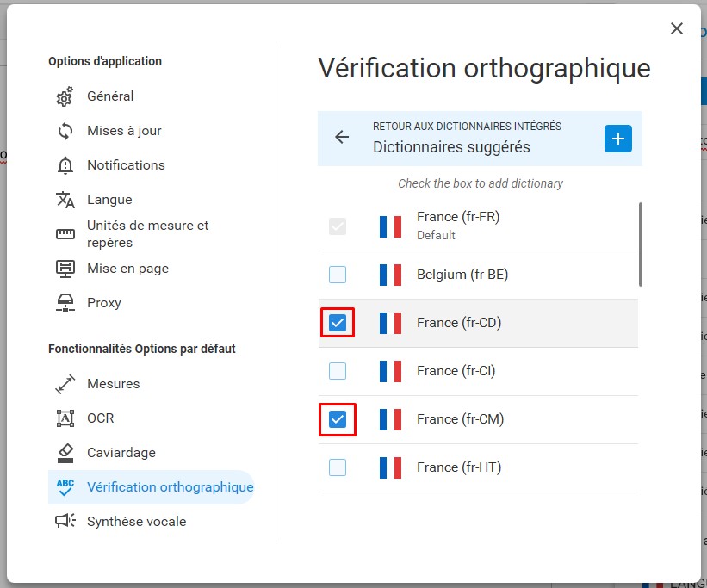Click the France (fr-CD) dictionary label

coord(459,323)
